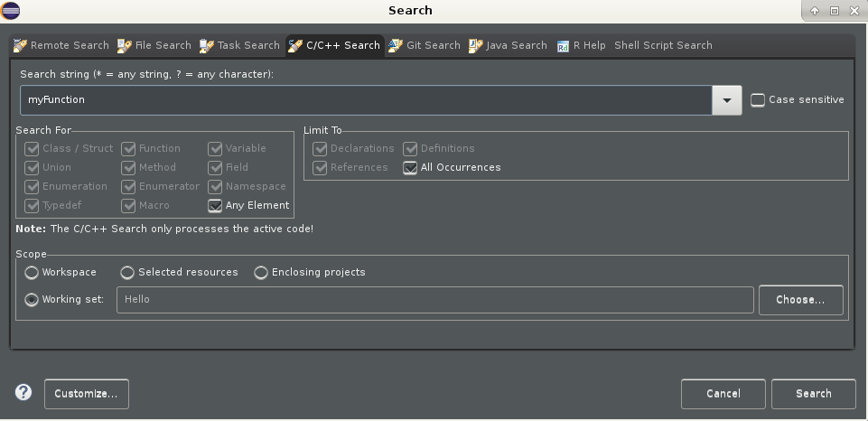The width and height of the screenshot is (868, 421).
Task: Click the Cancel button
Action: pos(723,394)
